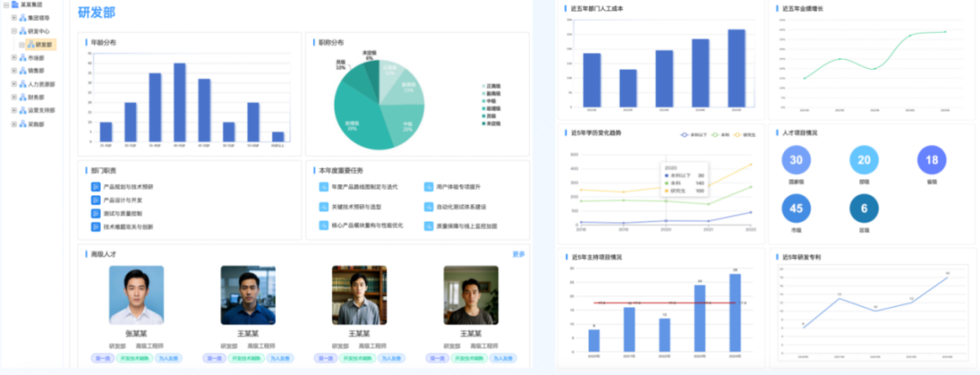
Task: Toggle 中级 in pie chart legend
Action: click(x=489, y=102)
